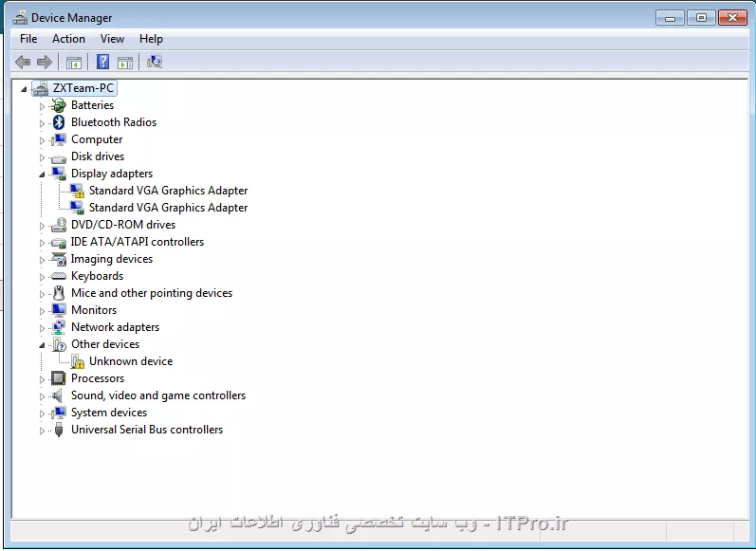Click the mouse icon for pointing devices
The height and width of the screenshot is (551, 756).
point(59,293)
